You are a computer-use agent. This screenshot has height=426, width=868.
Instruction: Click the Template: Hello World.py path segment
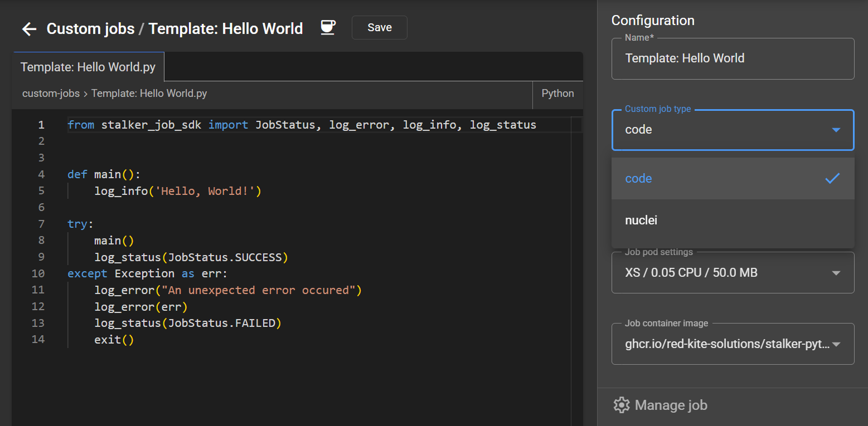149,94
